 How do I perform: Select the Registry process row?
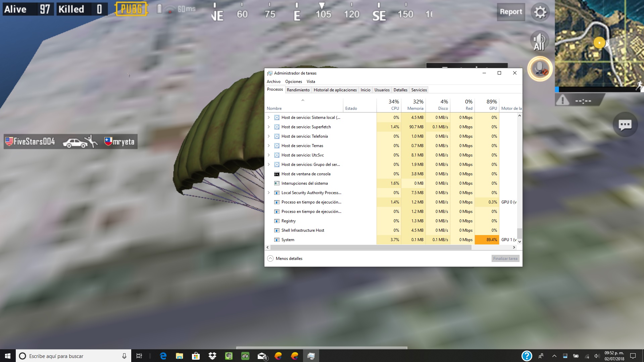(x=391, y=221)
